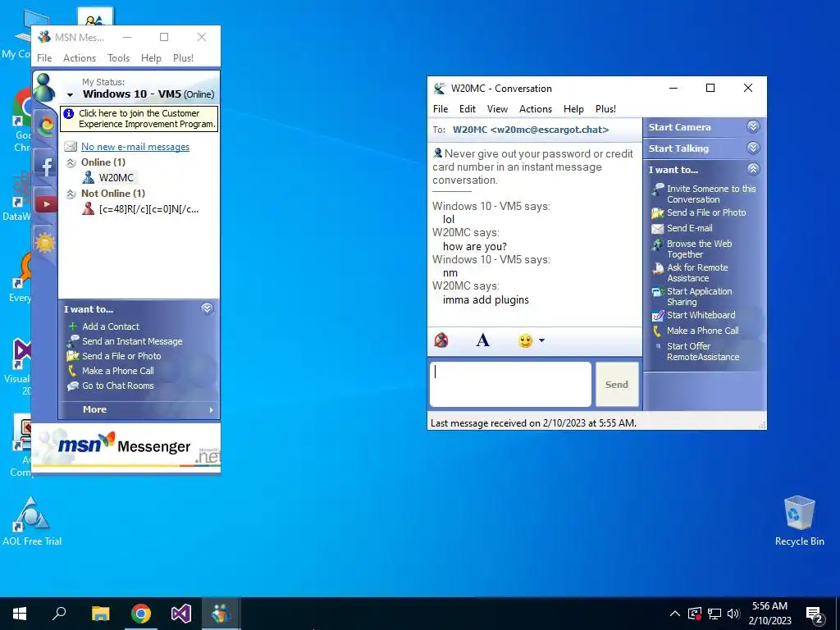Viewport: 840px width, 630px height.
Task: Collapse the main window I want to panel
Action: coord(207,308)
